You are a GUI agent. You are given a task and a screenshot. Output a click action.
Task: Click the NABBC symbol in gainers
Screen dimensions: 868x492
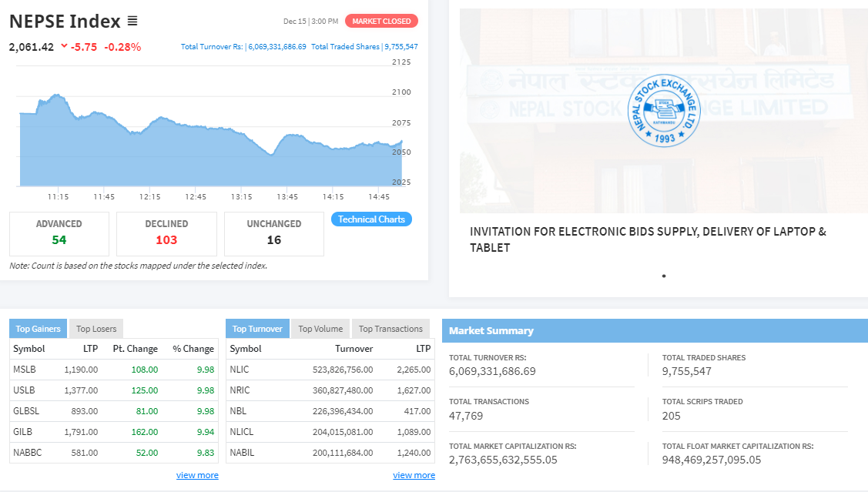[x=28, y=452]
